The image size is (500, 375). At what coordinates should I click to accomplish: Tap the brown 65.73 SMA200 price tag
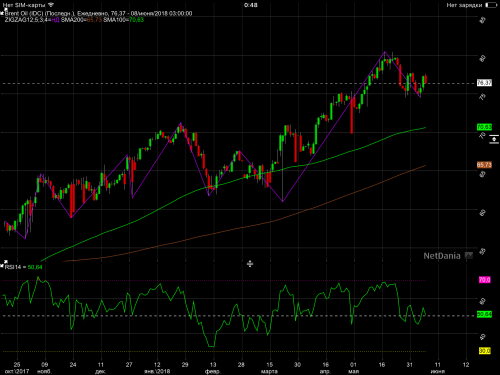point(484,165)
